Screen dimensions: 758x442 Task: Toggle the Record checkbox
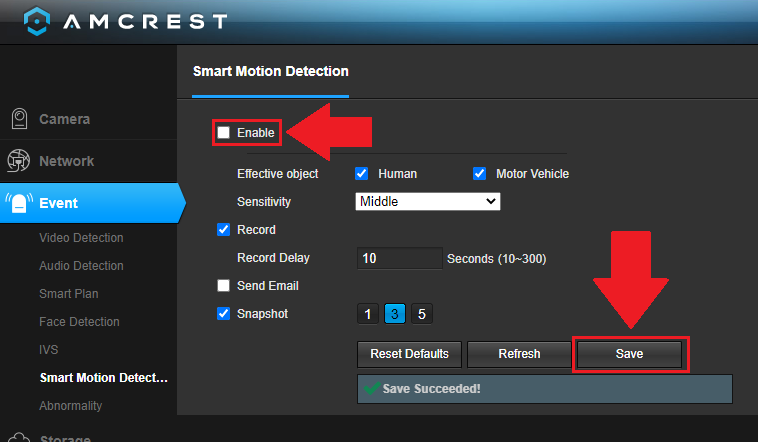click(223, 230)
